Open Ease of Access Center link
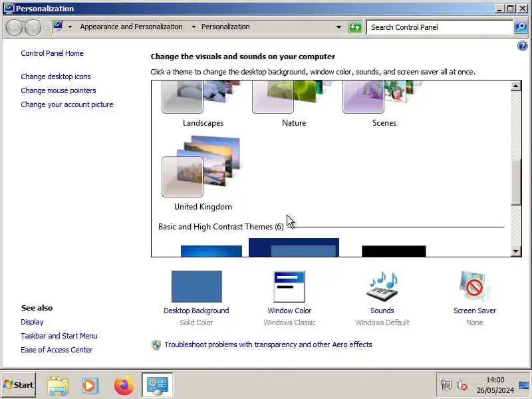Image resolution: width=532 pixels, height=399 pixels. click(57, 350)
